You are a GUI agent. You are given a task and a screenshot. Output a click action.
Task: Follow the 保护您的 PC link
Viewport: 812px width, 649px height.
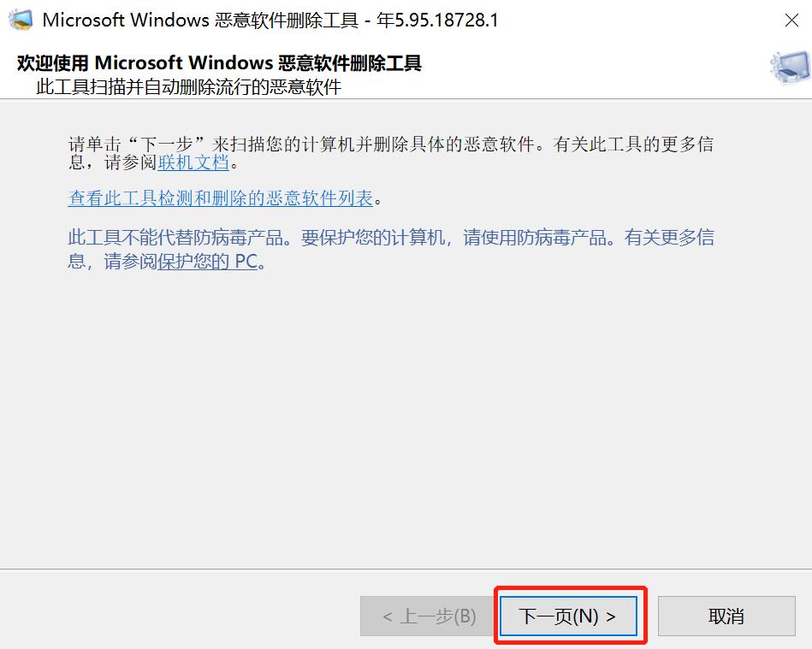click(x=208, y=262)
